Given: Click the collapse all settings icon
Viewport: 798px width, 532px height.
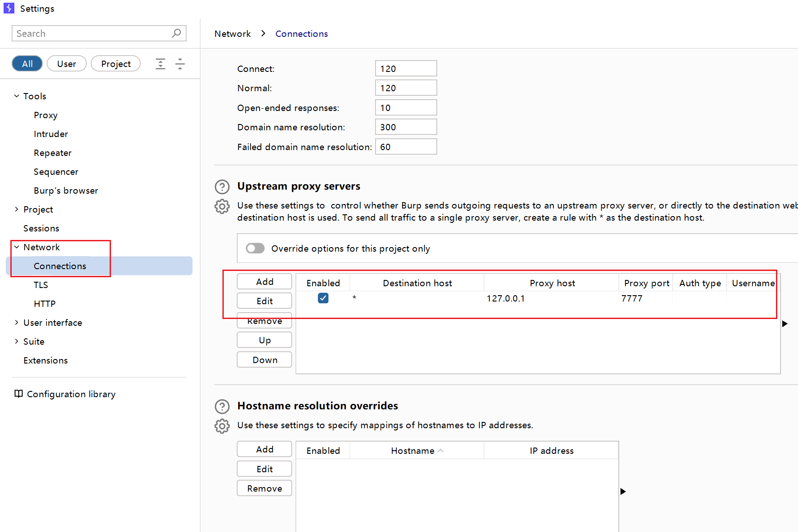Looking at the screenshot, I should [180, 64].
